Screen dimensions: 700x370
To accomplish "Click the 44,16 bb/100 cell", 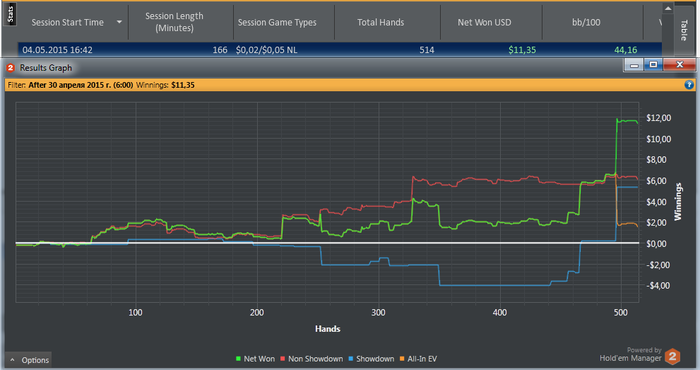I will 625,50.
